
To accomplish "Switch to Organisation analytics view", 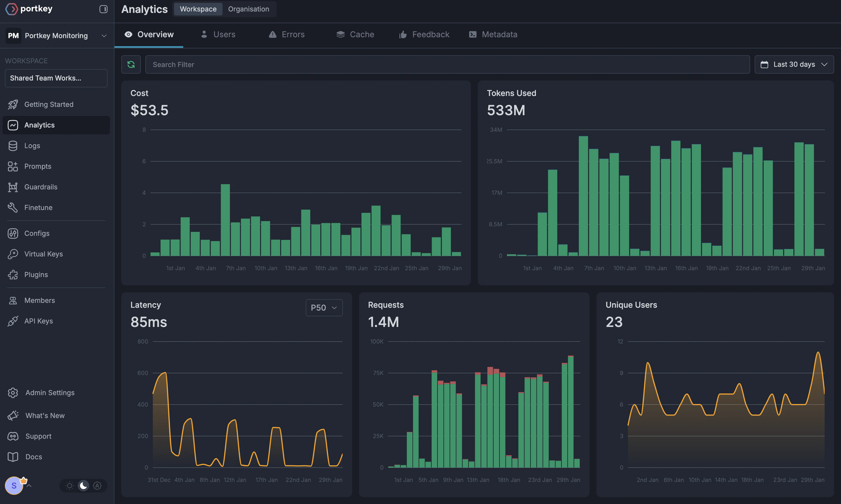I will tap(248, 9).
